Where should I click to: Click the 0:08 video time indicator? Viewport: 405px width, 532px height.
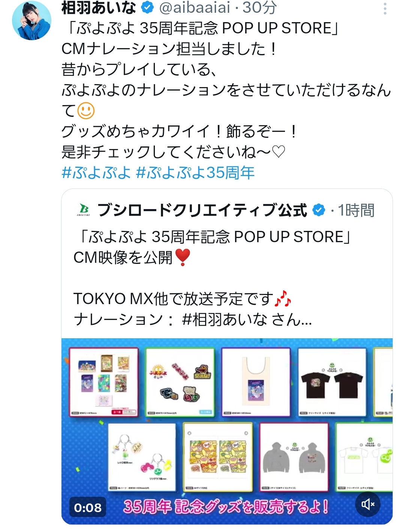pyautogui.click(x=88, y=508)
